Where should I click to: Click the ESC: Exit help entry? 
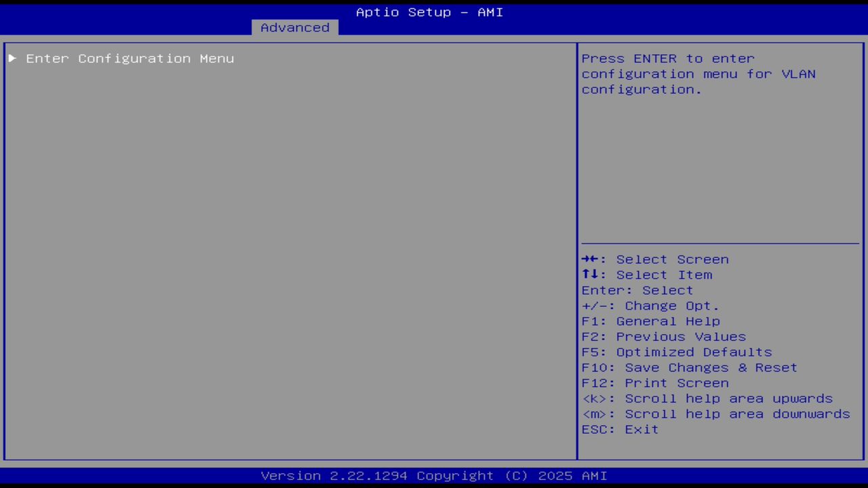pos(619,429)
